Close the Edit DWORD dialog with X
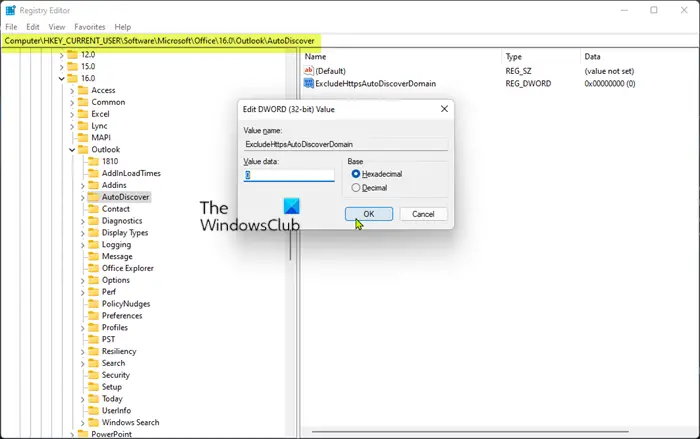Screen dimensions: 700x439 [x=444, y=109]
